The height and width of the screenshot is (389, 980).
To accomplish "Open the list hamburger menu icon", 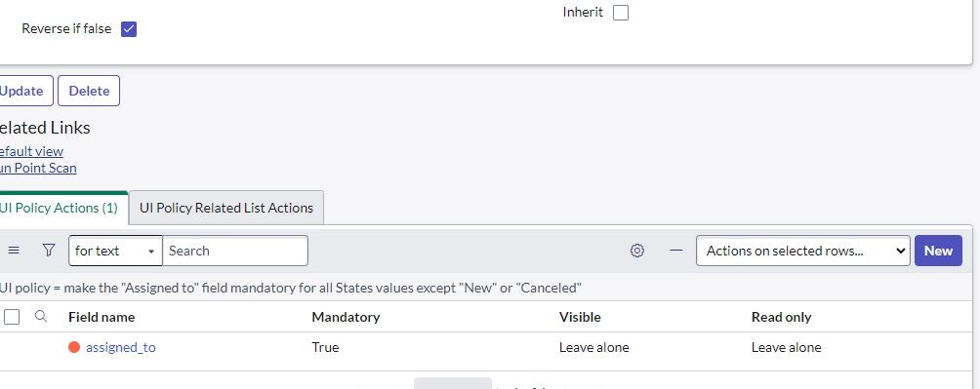I will point(14,251).
